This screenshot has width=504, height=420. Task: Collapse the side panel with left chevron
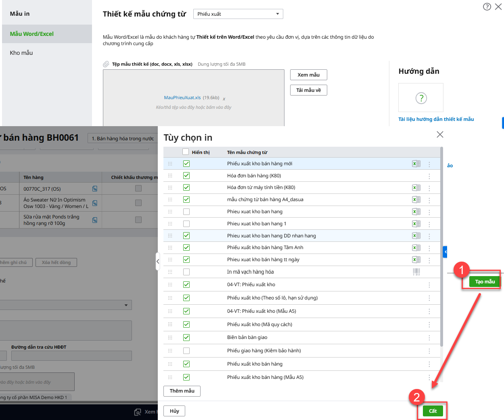(x=158, y=262)
